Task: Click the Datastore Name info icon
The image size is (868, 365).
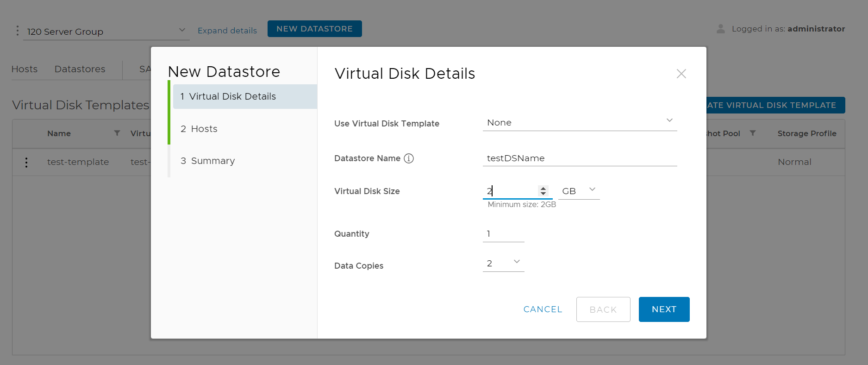Action: 409,158
